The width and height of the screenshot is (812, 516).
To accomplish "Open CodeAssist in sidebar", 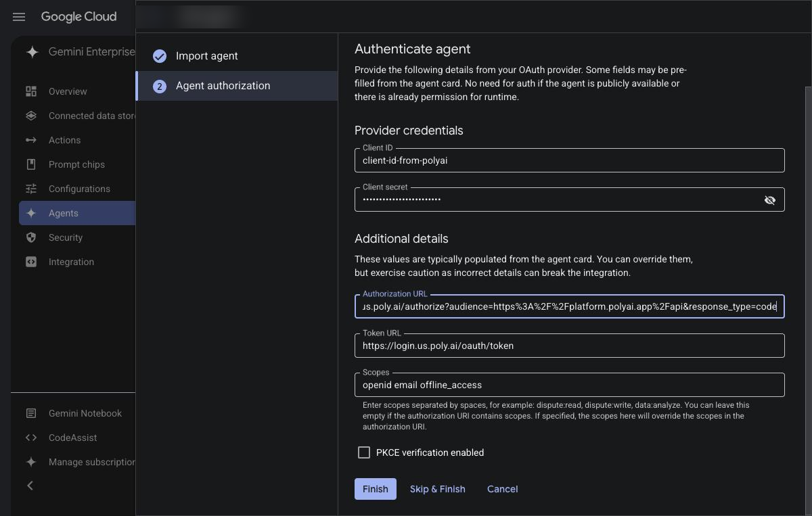I will (x=77, y=438).
